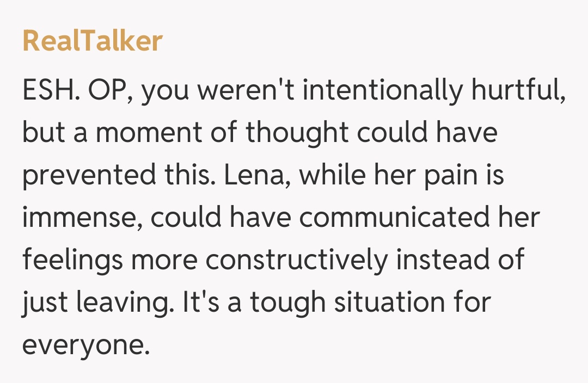Open the RealTalker user profile
588x383 pixels.
pos(93,42)
